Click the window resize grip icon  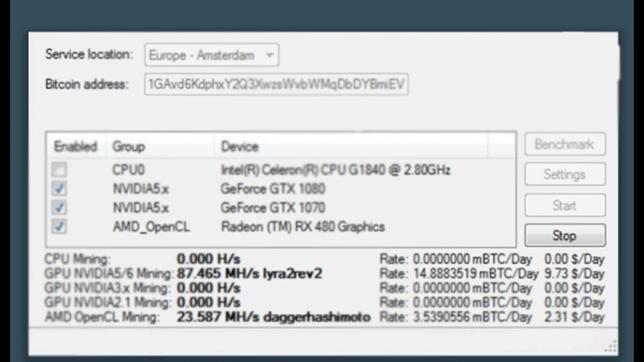611,346
